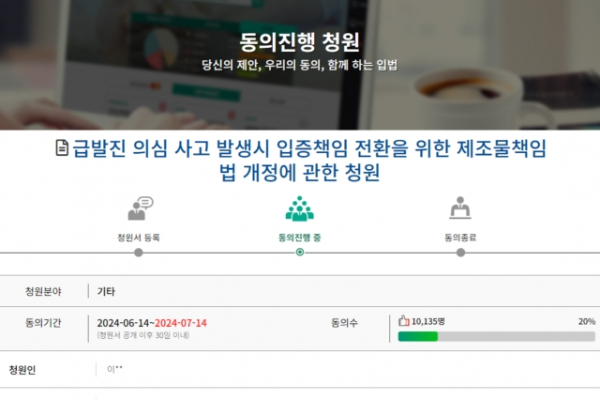Click the 20% progress percentage label
This screenshot has height=400, width=600.
point(587,322)
